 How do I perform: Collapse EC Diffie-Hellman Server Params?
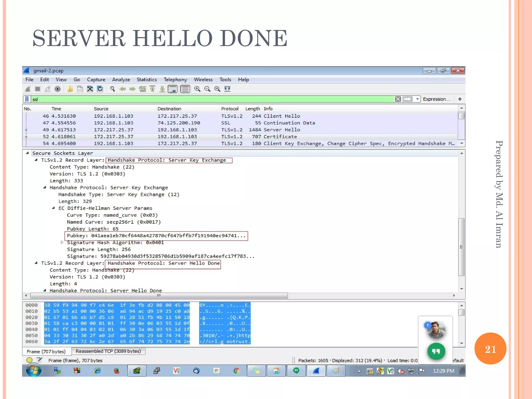pos(53,208)
